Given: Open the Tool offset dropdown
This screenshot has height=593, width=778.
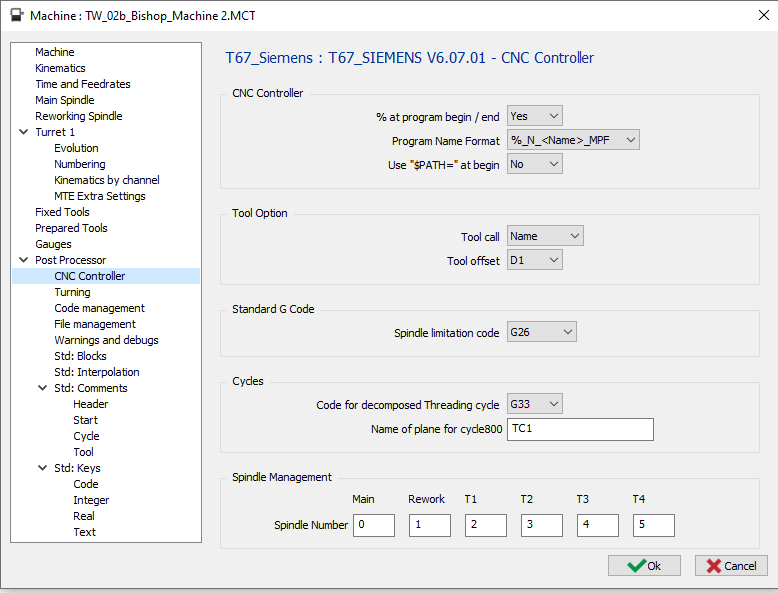Looking at the screenshot, I should [535, 260].
